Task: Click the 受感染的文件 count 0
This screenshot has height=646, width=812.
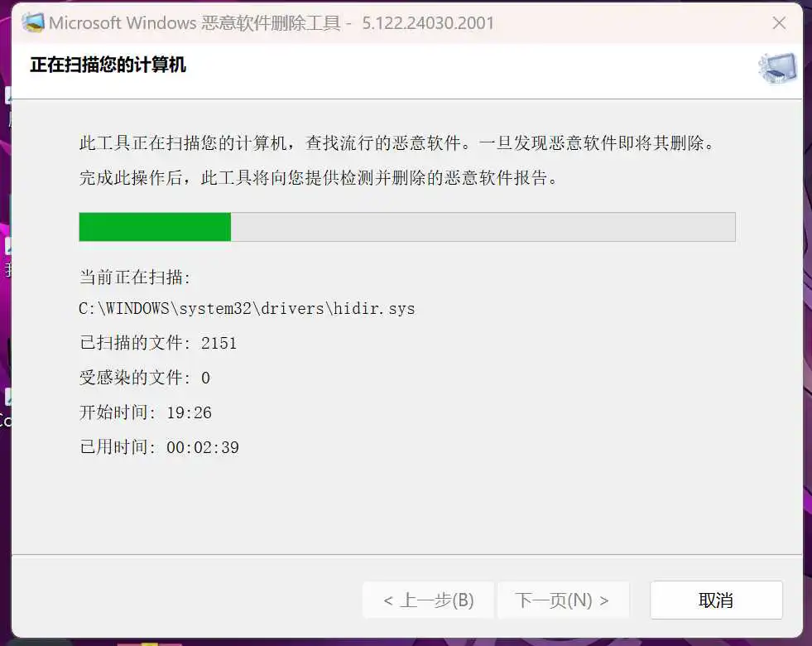Action: 205,378
